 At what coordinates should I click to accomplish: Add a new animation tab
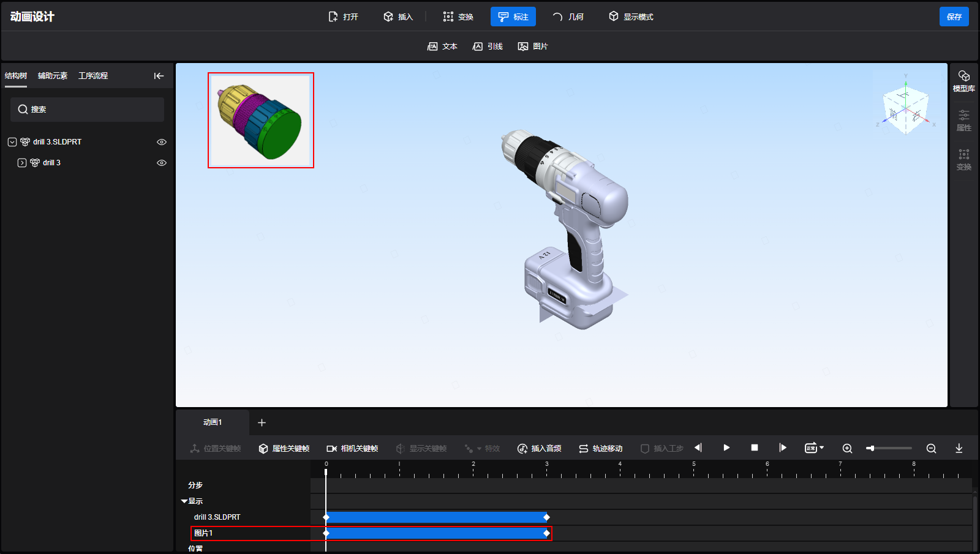pos(262,423)
